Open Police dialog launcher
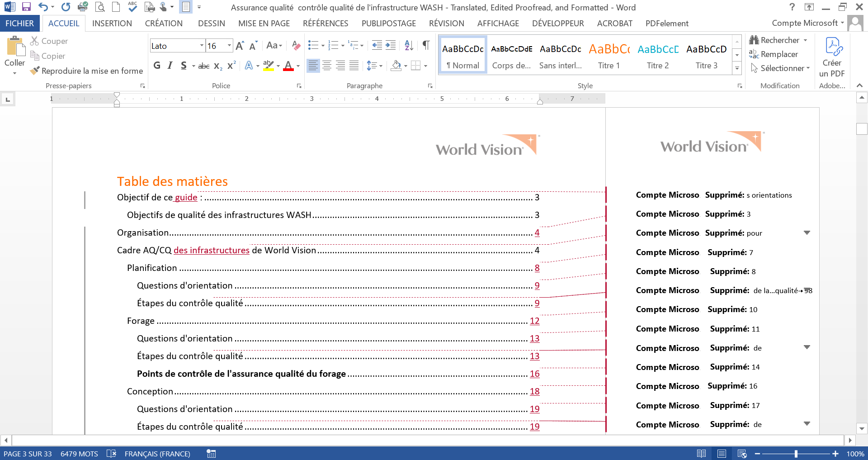 coord(299,85)
